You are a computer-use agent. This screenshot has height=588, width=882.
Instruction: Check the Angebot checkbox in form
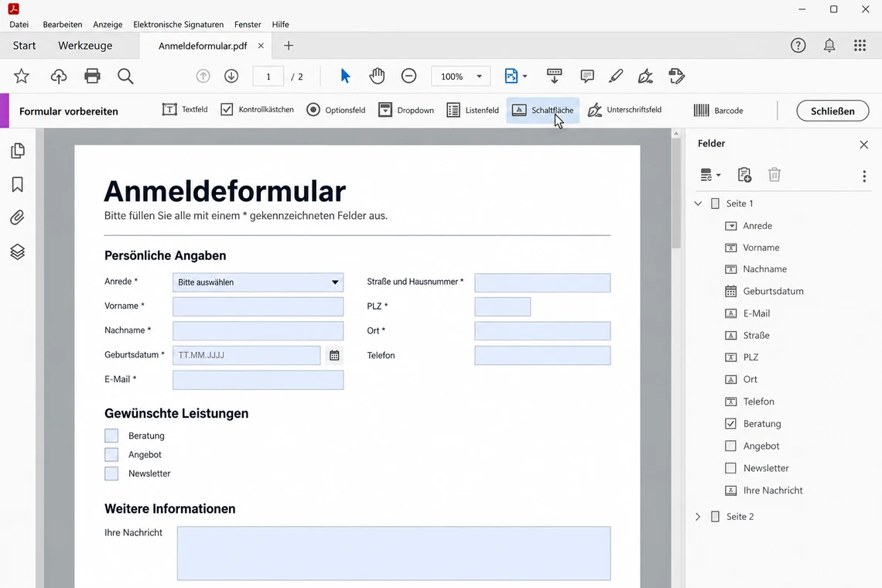111,455
